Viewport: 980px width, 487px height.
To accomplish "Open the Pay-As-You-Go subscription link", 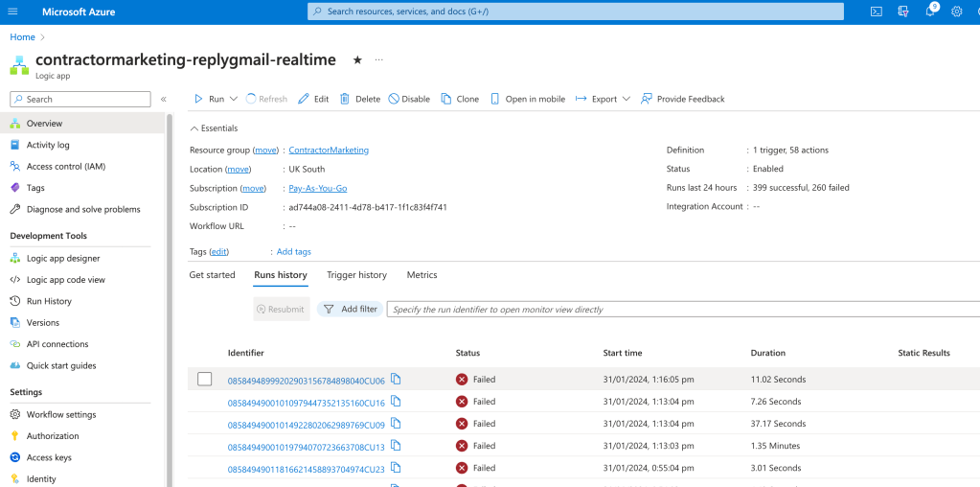I will click(317, 188).
